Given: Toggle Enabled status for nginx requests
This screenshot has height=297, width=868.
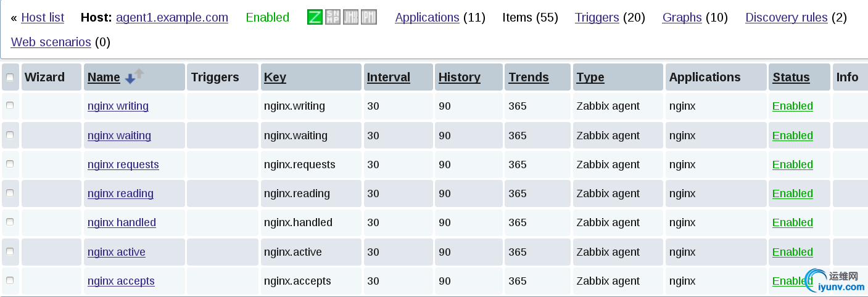Looking at the screenshot, I should pos(793,165).
